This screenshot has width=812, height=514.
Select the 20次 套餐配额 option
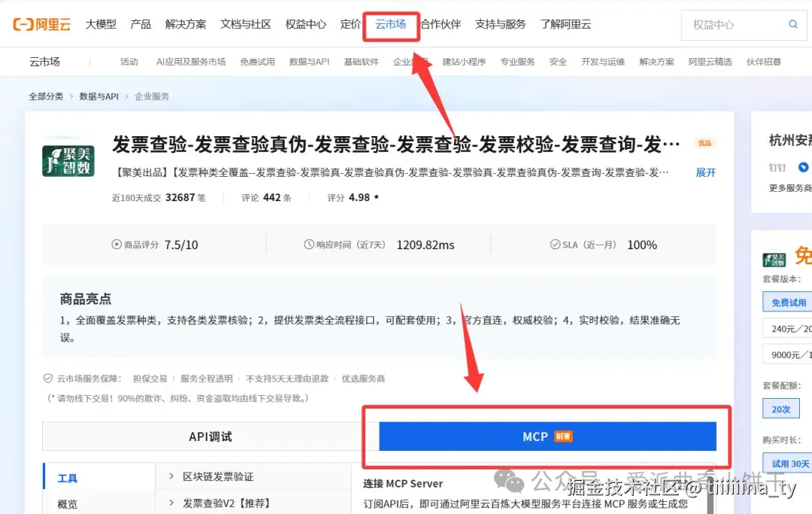(782, 409)
